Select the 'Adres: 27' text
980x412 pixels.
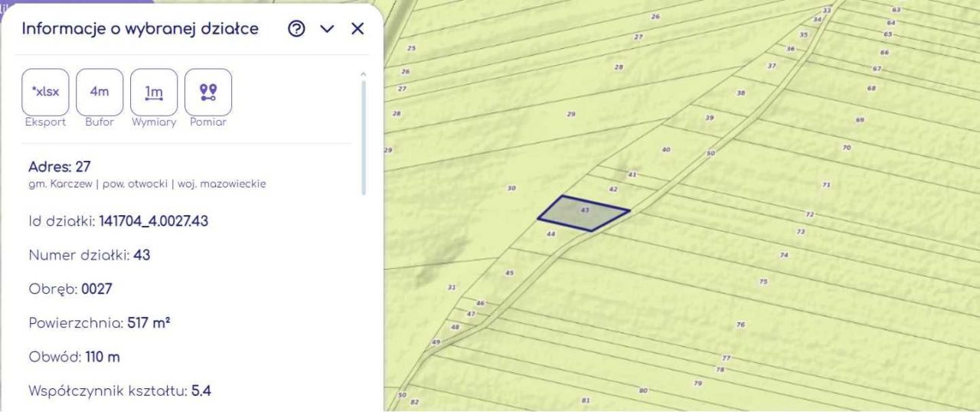pyautogui.click(x=60, y=167)
